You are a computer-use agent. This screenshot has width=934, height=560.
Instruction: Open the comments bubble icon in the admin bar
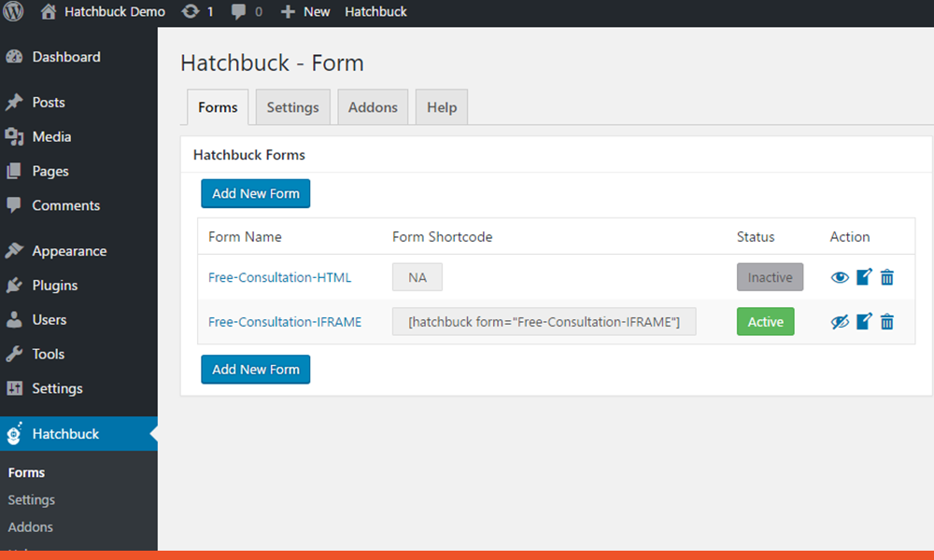click(x=238, y=11)
